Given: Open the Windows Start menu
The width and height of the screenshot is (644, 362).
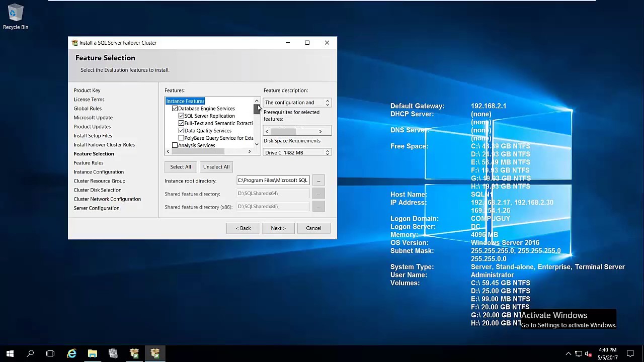Looking at the screenshot, I should 10,353.
